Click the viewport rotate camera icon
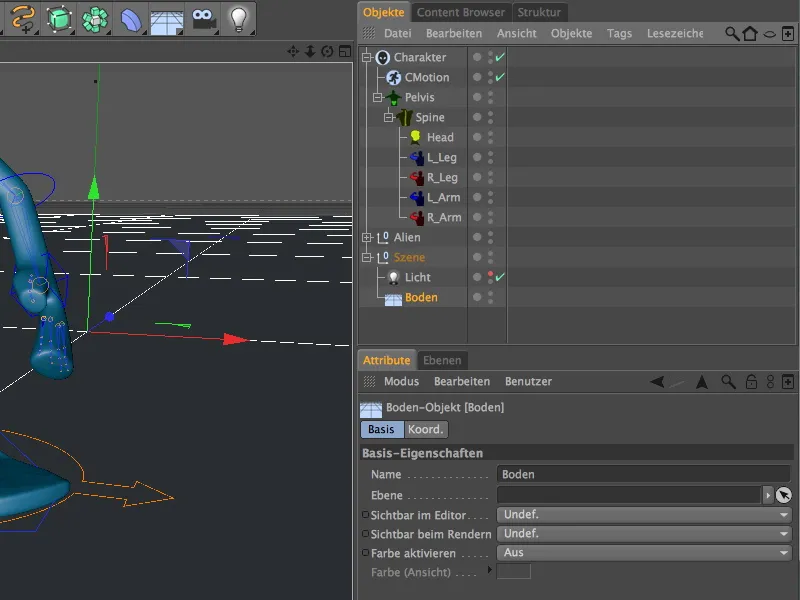The height and width of the screenshot is (600, 800). pyautogui.click(x=328, y=51)
